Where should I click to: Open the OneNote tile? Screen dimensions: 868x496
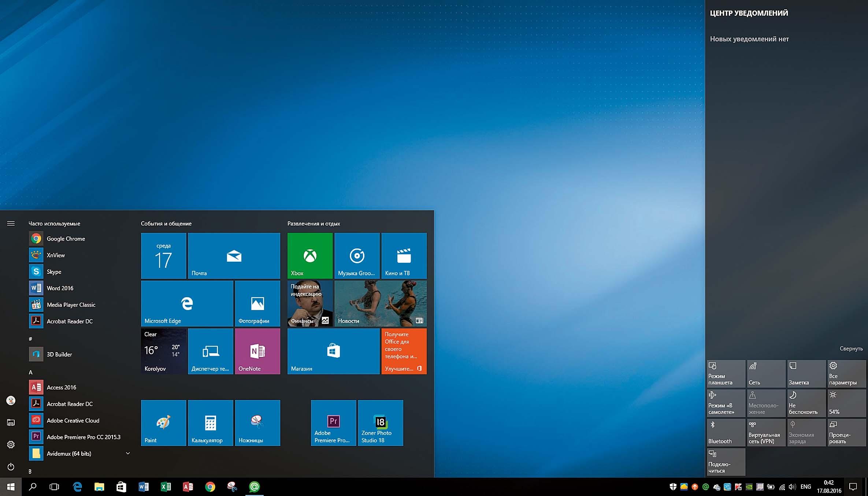pos(257,351)
